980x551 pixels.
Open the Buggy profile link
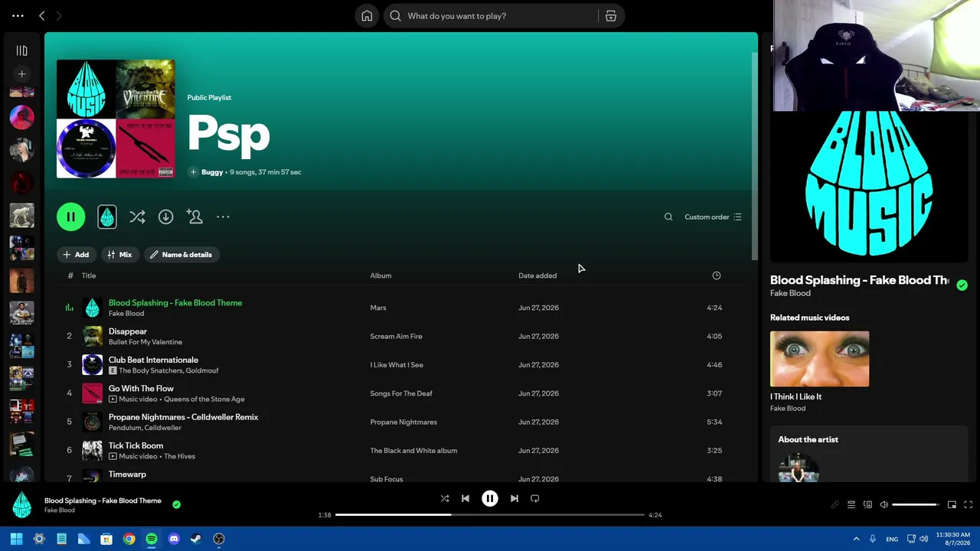tap(212, 172)
